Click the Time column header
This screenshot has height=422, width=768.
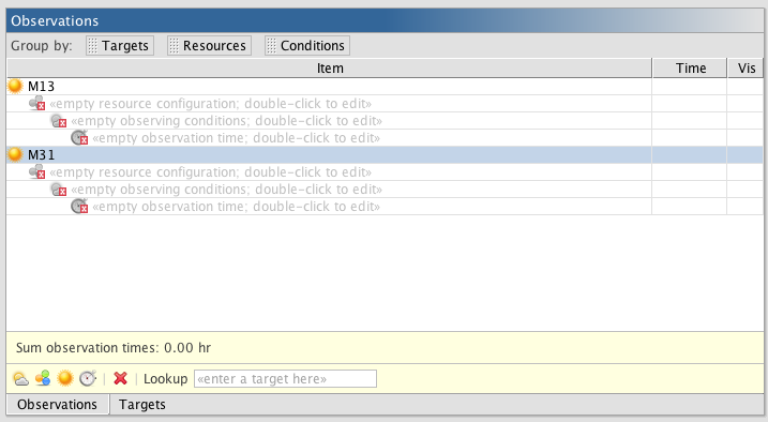(690, 68)
